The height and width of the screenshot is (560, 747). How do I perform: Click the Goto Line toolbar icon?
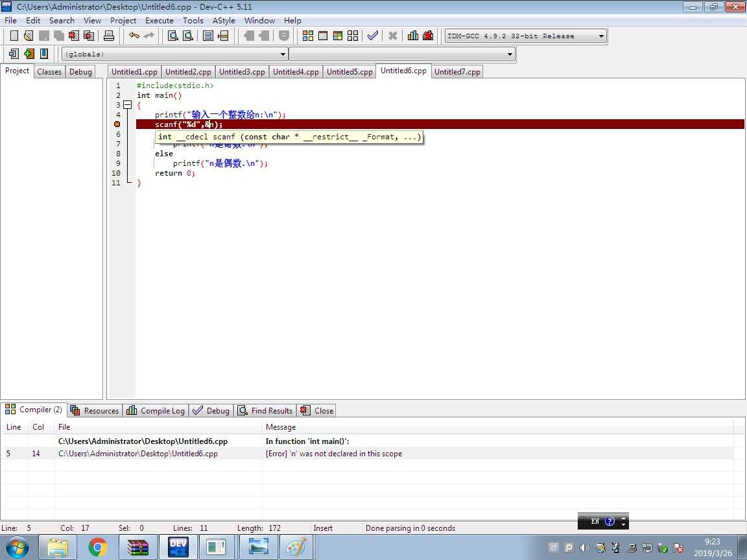point(223,36)
